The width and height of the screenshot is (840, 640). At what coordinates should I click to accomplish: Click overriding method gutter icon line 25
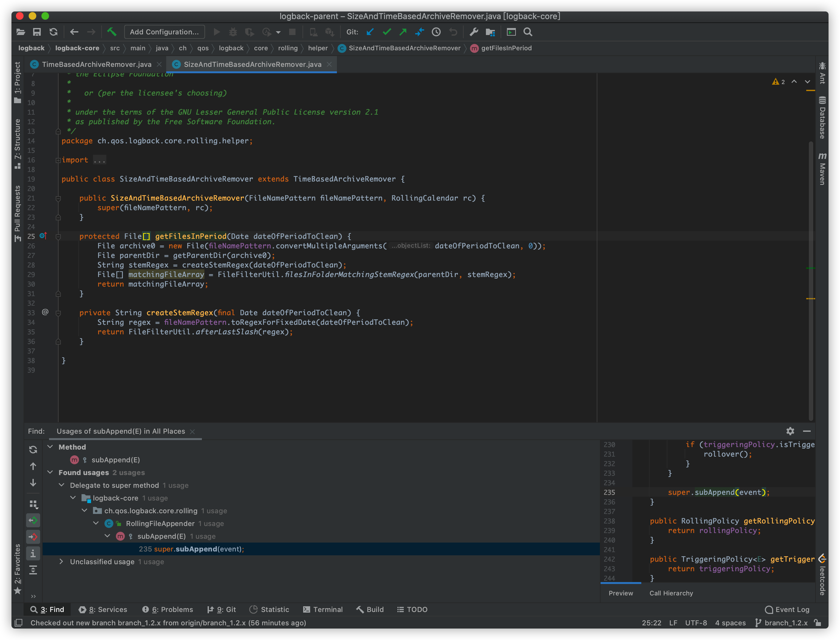tap(43, 236)
